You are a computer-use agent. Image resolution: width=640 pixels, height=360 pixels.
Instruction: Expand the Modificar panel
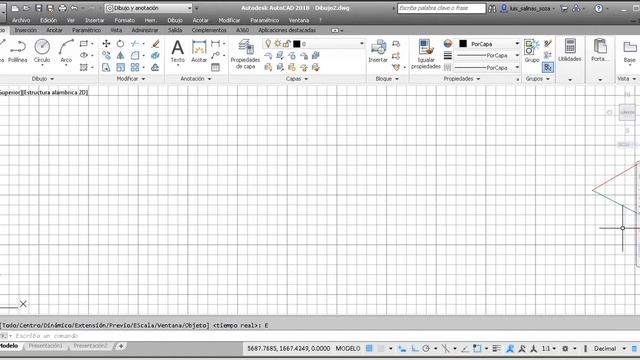(x=131, y=79)
